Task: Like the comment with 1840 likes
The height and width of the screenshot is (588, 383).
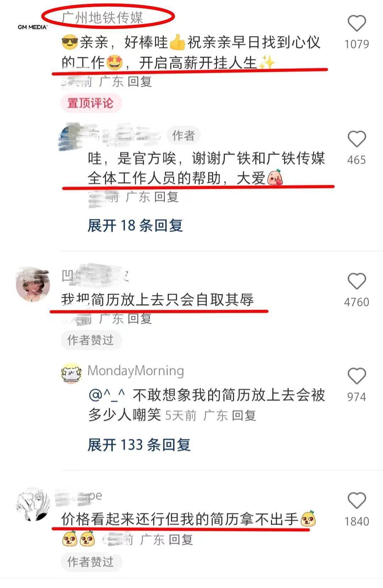Action: [356, 501]
